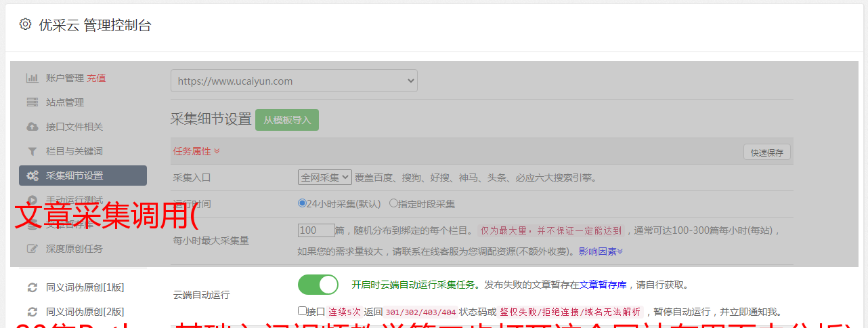Click the text 鉴权失败/拒绝连接/域名无法解析
The width and height of the screenshot is (868, 328).
pos(570,312)
